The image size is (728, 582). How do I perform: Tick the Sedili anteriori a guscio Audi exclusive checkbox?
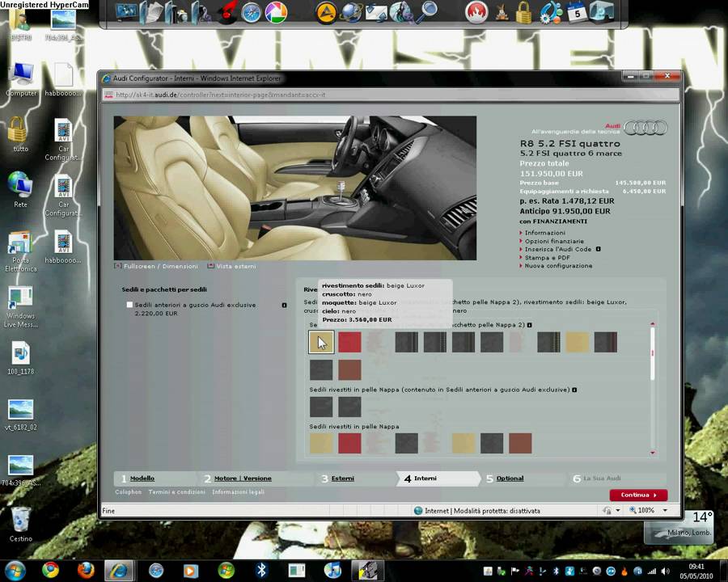[129, 305]
